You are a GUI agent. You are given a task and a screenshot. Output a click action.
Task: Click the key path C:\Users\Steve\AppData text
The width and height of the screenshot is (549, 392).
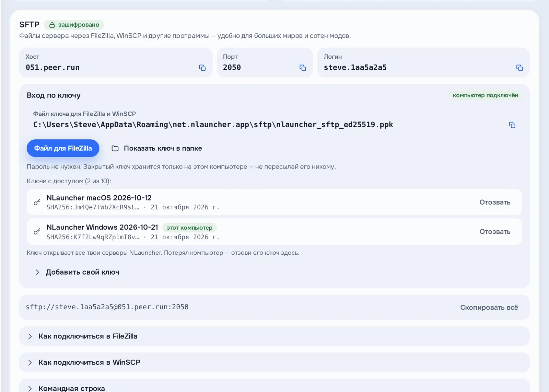pos(213,125)
